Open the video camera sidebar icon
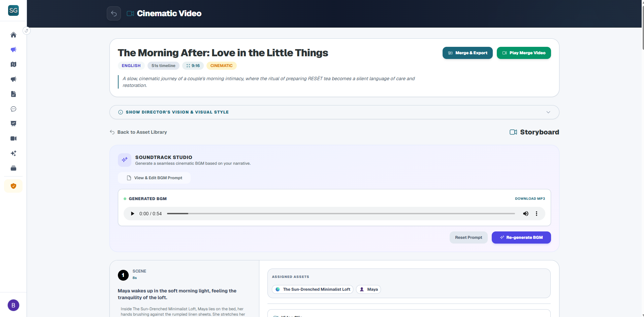Image resolution: width=644 pixels, height=317 pixels. click(x=13, y=138)
